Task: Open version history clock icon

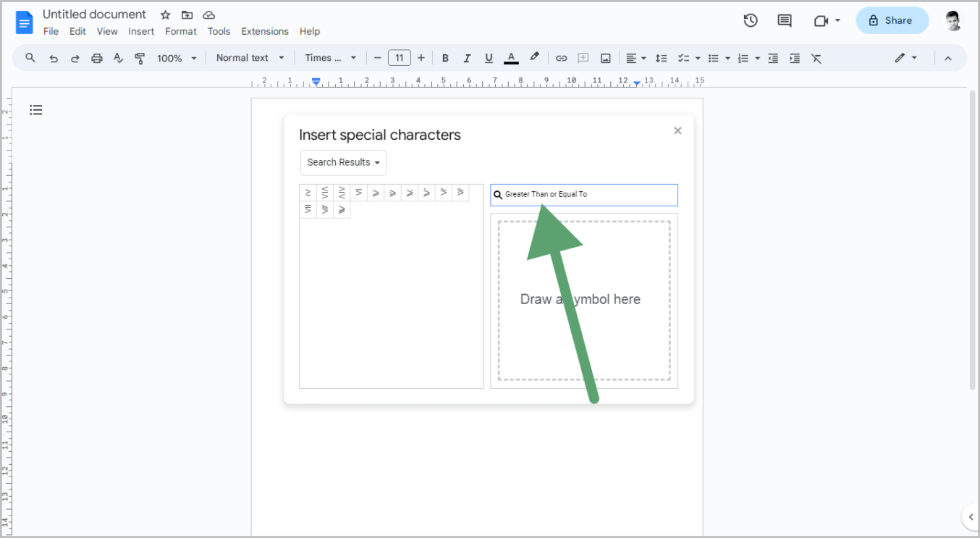Action: 751,21
